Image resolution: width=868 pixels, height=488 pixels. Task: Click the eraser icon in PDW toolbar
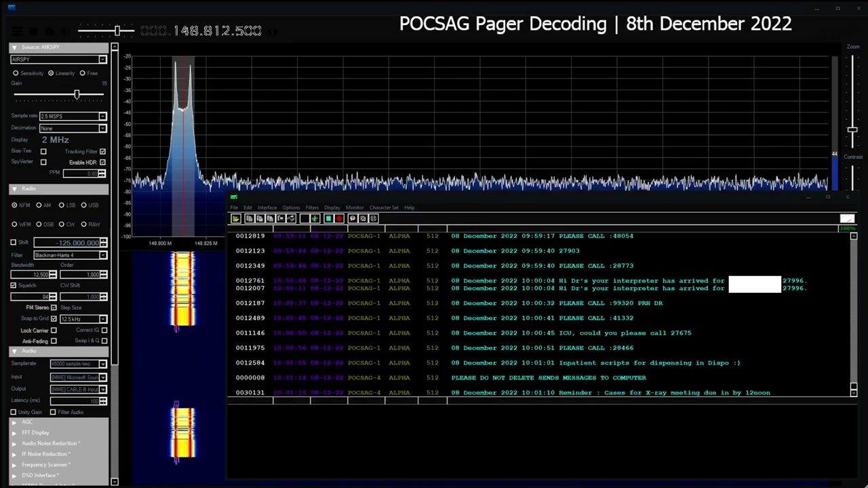291,218
